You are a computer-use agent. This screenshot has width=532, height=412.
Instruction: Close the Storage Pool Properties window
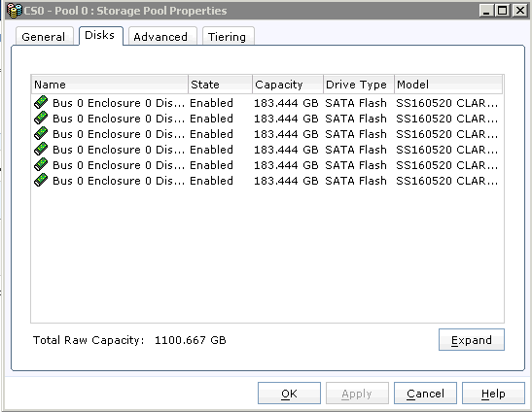[x=519, y=11]
